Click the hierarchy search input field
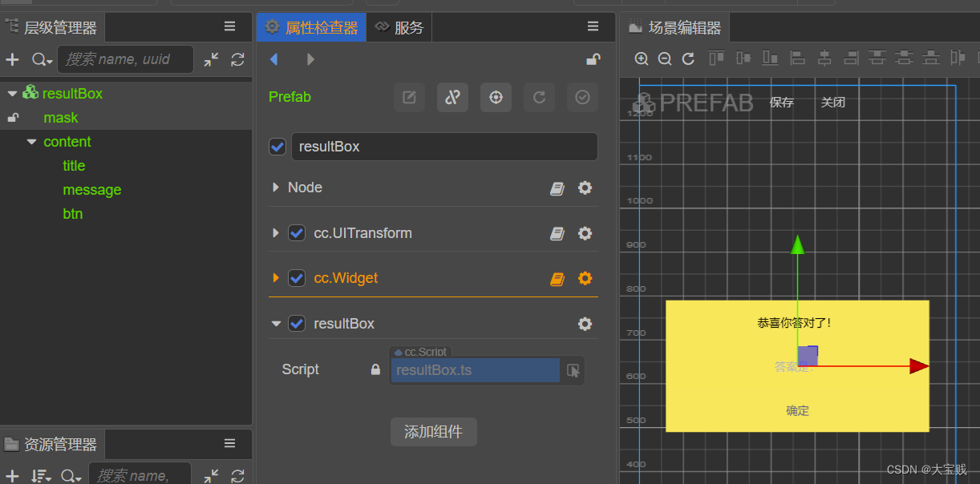 (x=127, y=59)
